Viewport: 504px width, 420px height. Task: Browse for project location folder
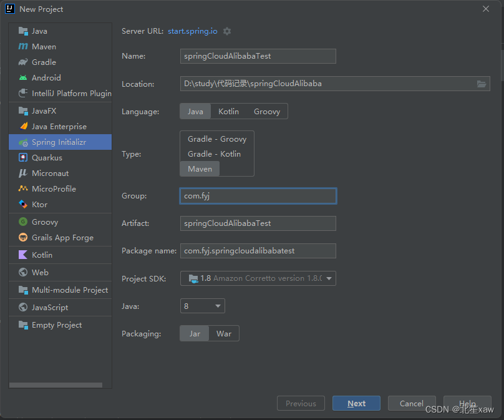pos(482,84)
